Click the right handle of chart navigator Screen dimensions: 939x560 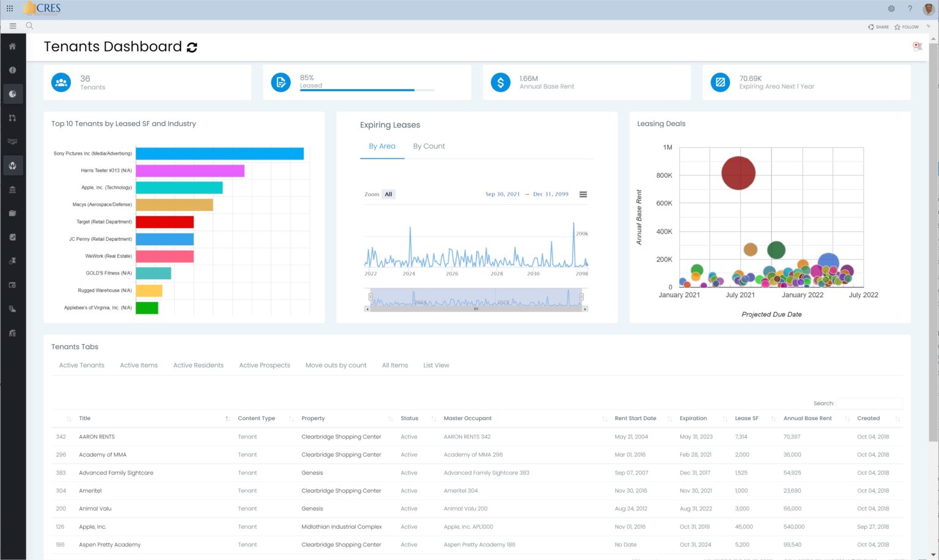pyautogui.click(x=581, y=297)
